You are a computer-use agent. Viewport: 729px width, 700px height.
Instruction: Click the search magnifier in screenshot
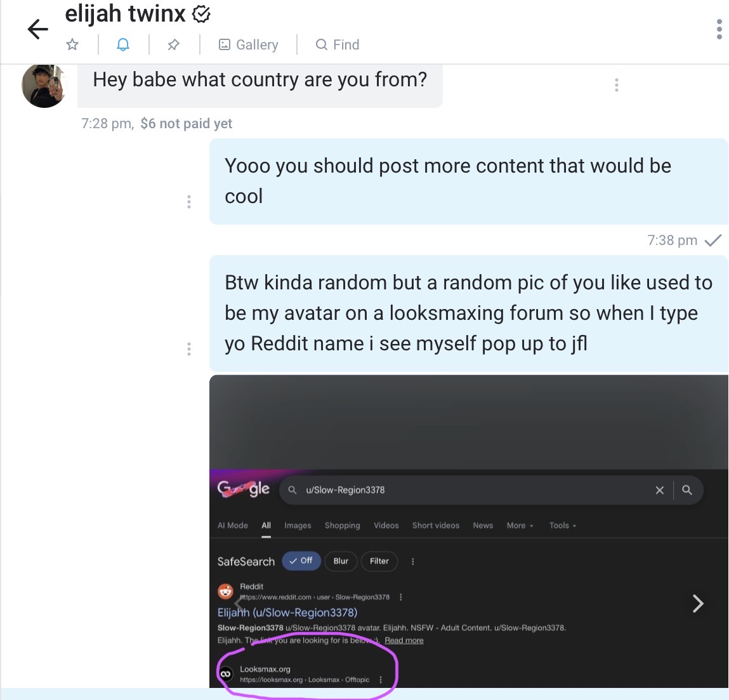[x=686, y=490]
